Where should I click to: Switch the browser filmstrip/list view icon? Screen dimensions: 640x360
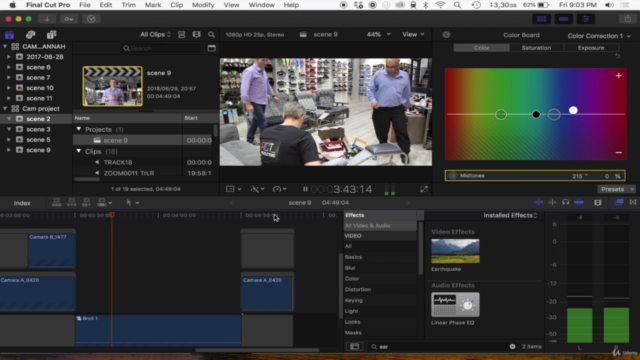tap(196, 35)
